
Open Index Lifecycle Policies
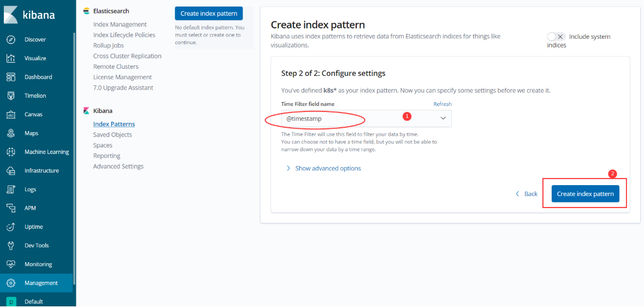tap(124, 35)
